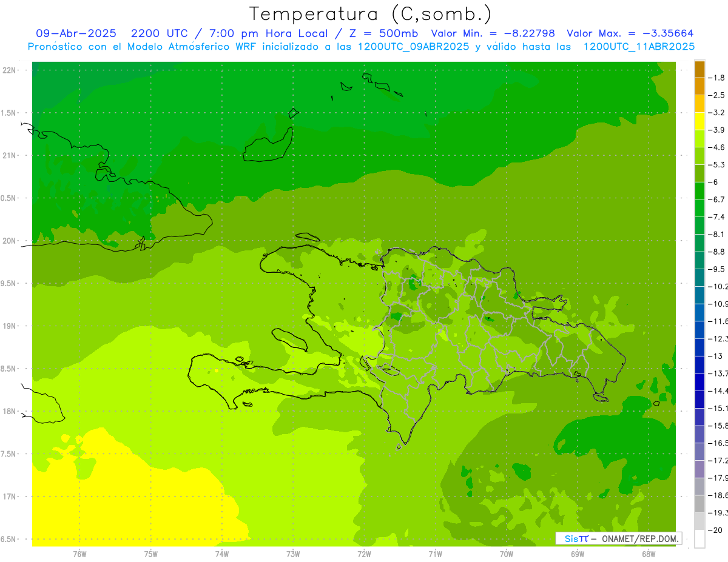Click the "Valor Max. = -3.35664" readout
This screenshot has width=728, height=562.
630,33
